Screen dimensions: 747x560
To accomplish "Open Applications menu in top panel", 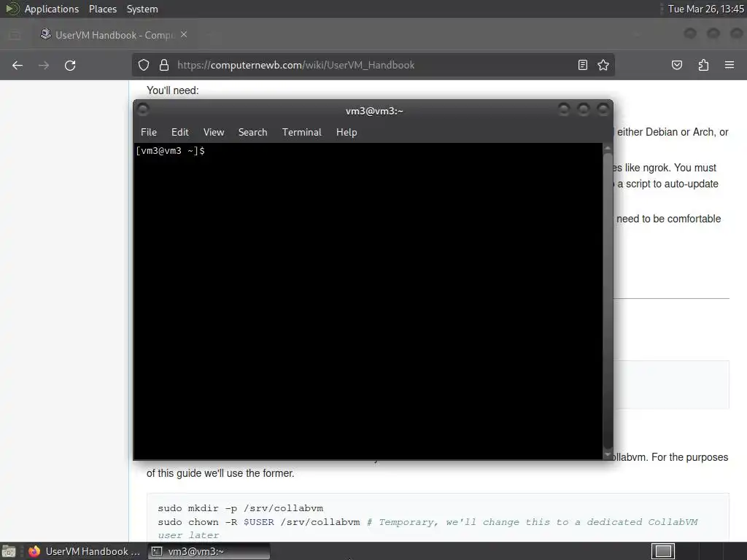I will 52,9.
